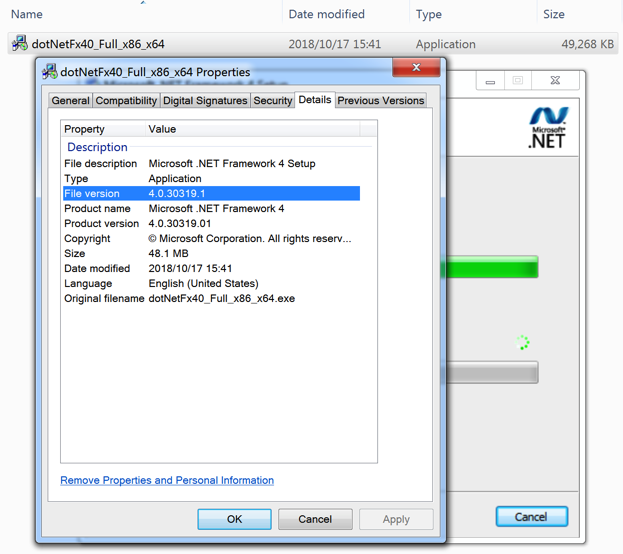The height and width of the screenshot is (554, 623).
Task: Select the Product version row
Action: (211, 223)
